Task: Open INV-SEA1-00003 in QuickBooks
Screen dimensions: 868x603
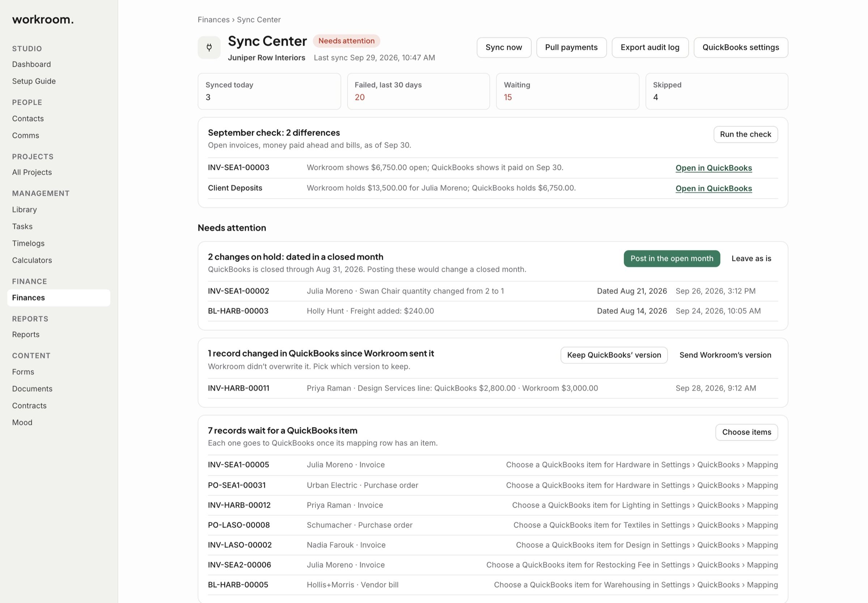Action: tap(714, 168)
